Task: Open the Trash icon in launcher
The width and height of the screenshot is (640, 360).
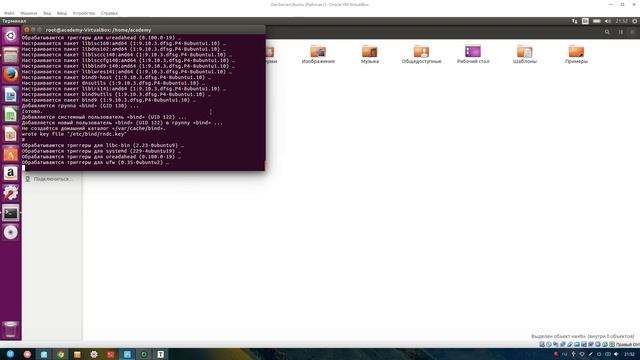Action: pyautogui.click(x=11, y=329)
